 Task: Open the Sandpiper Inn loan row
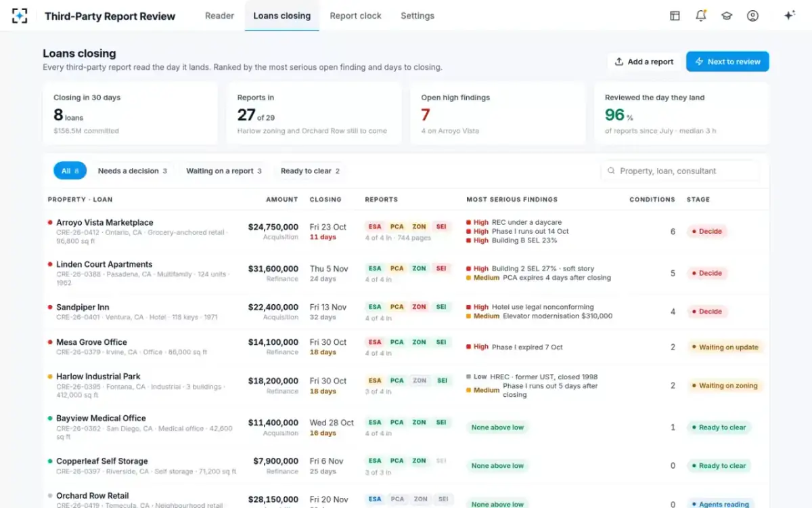(x=406, y=312)
